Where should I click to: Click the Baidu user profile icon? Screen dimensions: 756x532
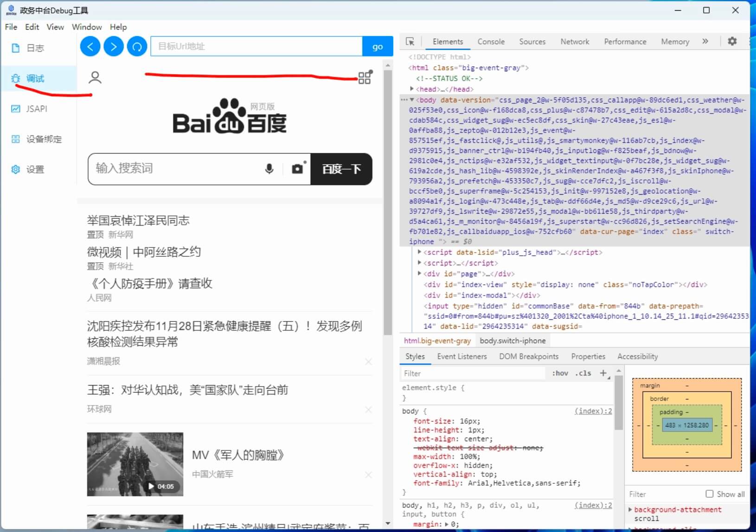click(x=95, y=77)
